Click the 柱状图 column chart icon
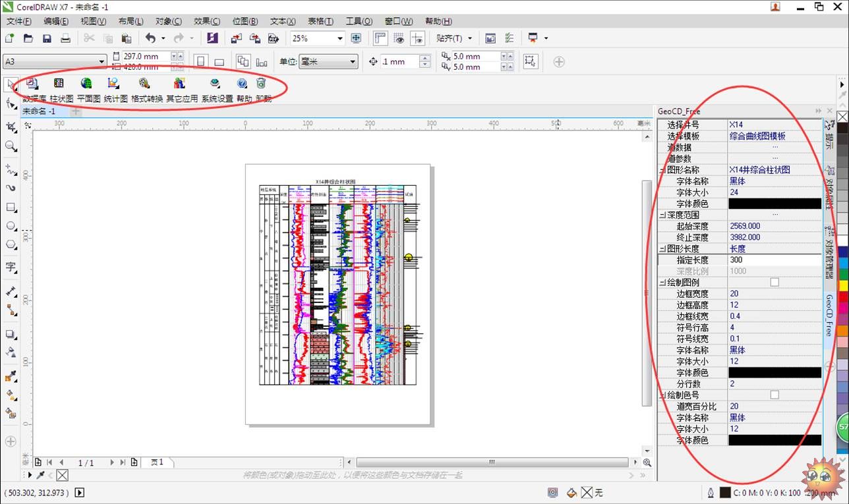The image size is (849, 504). [x=59, y=84]
